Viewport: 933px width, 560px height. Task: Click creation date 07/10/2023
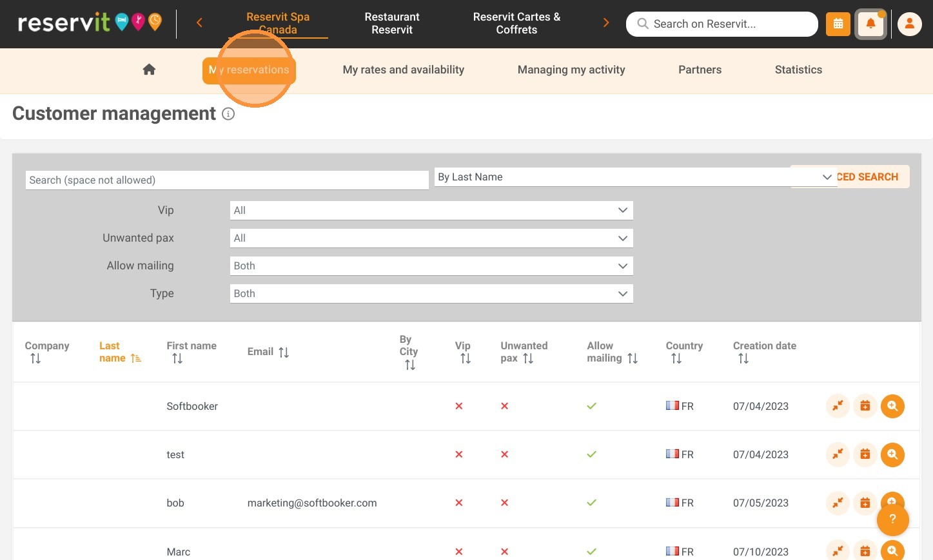[761, 552]
